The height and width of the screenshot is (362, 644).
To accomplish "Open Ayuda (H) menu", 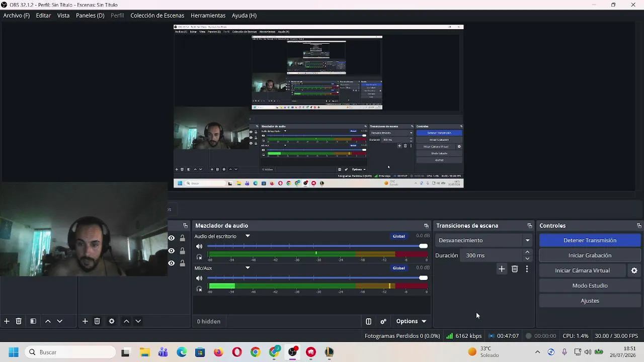I will pyautogui.click(x=244, y=16).
